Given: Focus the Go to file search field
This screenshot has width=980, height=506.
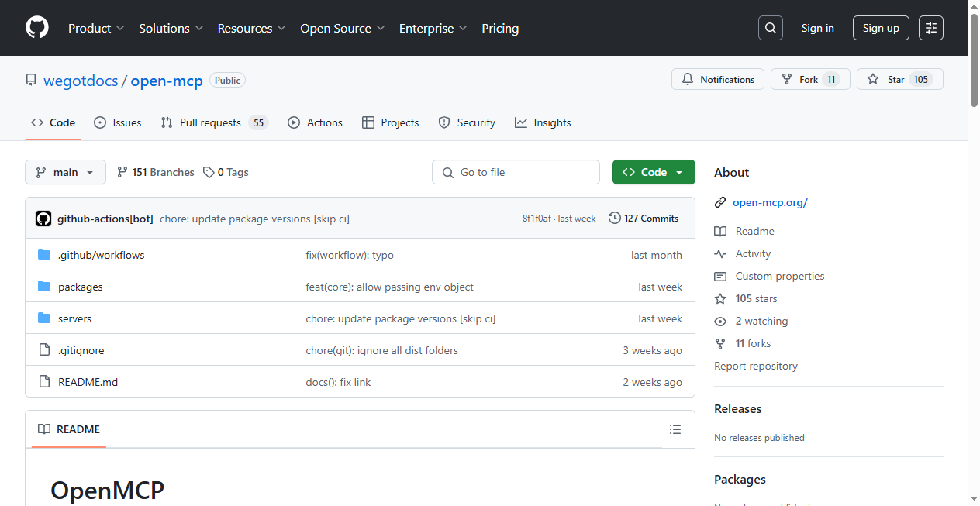Looking at the screenshot, I should click(x=516, y=172).
